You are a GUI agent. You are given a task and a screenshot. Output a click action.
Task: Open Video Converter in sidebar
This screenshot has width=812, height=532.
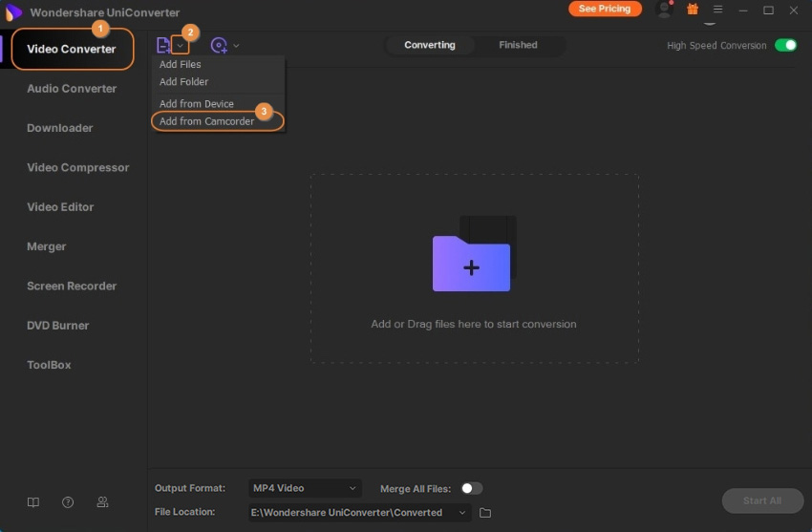(x=72, y=49)
